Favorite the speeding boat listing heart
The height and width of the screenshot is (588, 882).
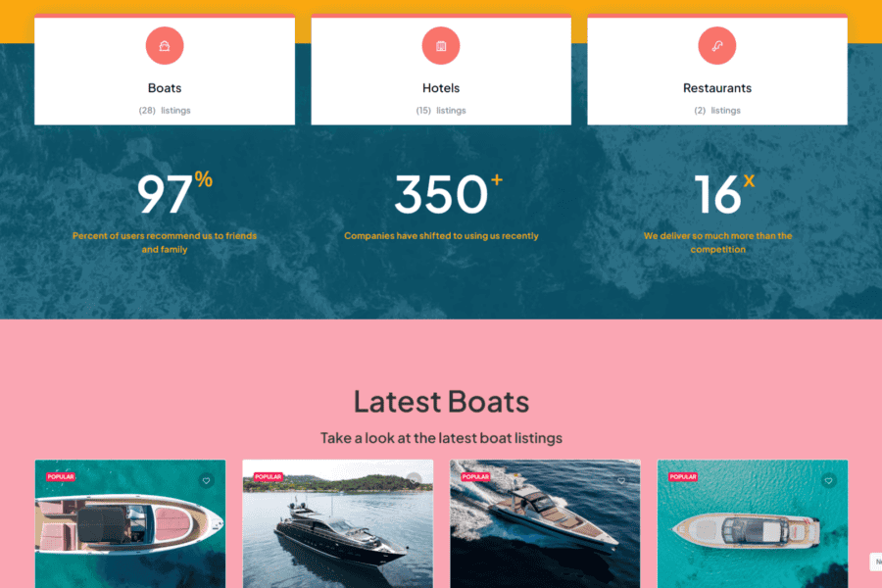pyautogui.click(x=621, y=480)
